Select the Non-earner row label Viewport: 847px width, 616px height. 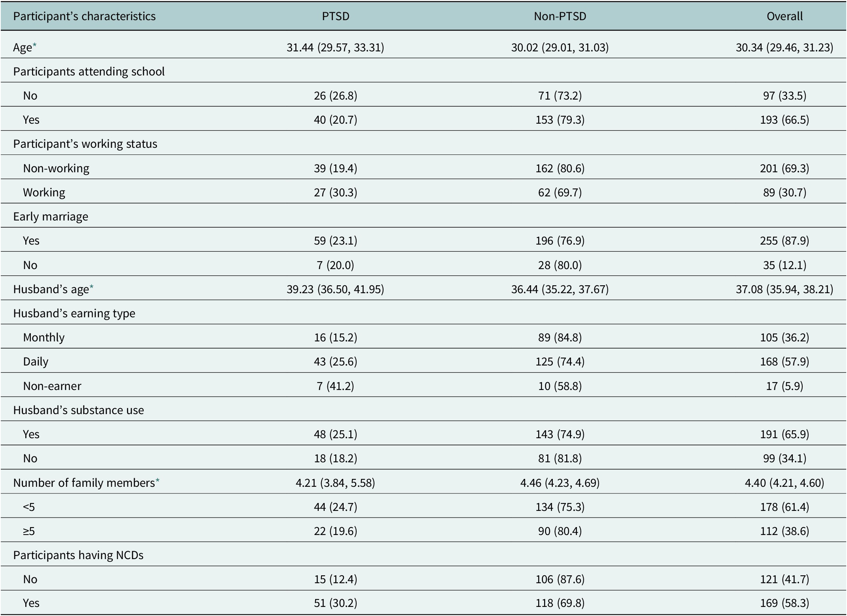coord(52,386)
